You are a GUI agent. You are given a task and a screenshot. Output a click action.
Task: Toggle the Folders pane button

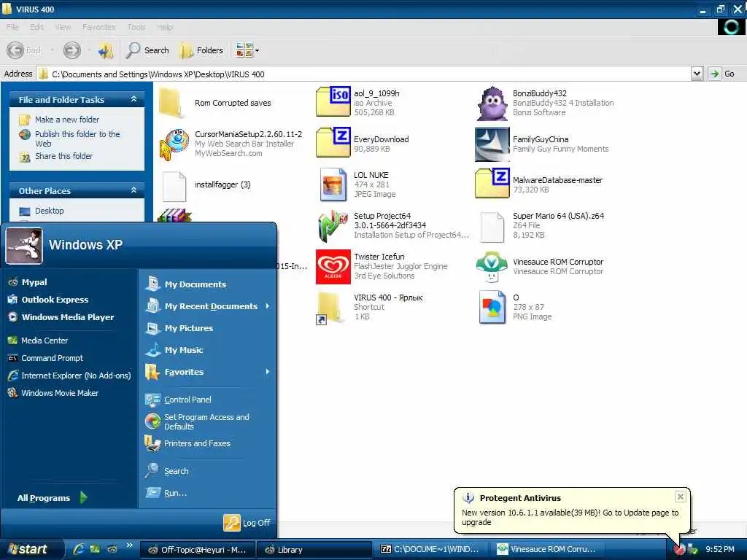(201, 50)
